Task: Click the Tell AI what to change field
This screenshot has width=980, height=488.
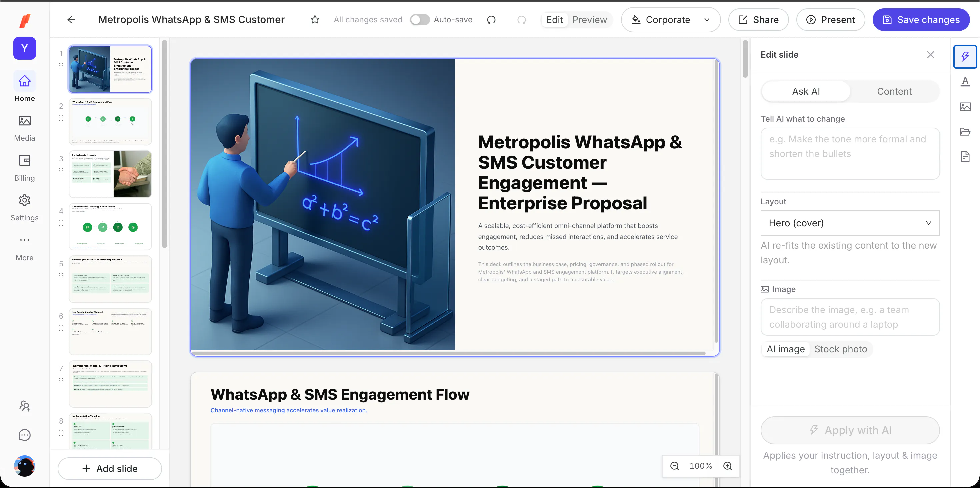Action: click(850, 154)
